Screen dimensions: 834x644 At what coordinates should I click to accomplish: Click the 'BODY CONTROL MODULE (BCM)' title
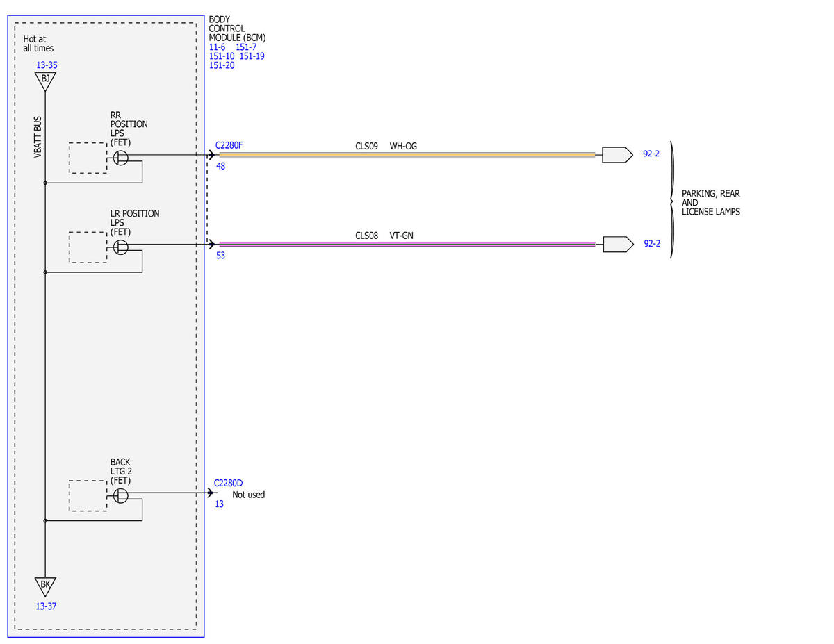[237, 28]
